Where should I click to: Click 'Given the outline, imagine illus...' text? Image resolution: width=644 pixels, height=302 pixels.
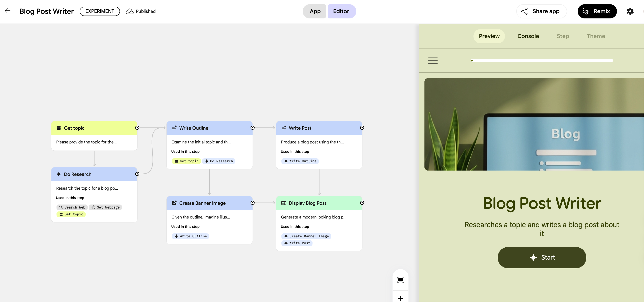200,217
